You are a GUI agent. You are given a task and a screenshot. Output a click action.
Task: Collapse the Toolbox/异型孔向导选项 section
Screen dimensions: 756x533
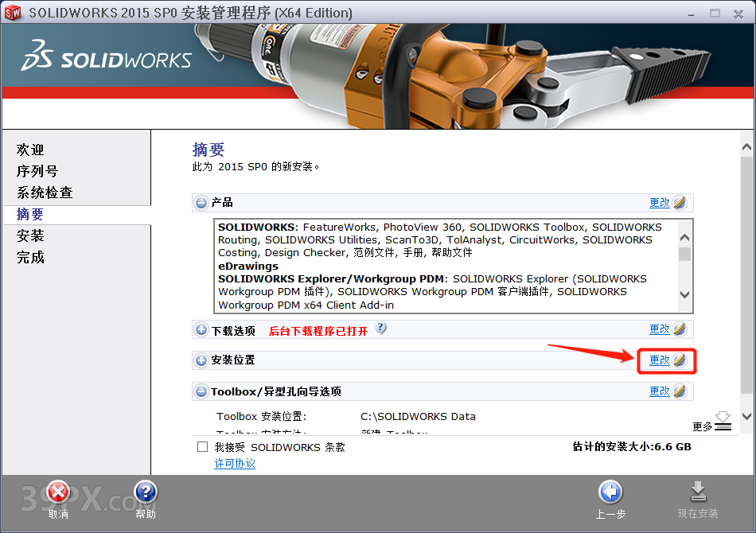pos(201,391)
